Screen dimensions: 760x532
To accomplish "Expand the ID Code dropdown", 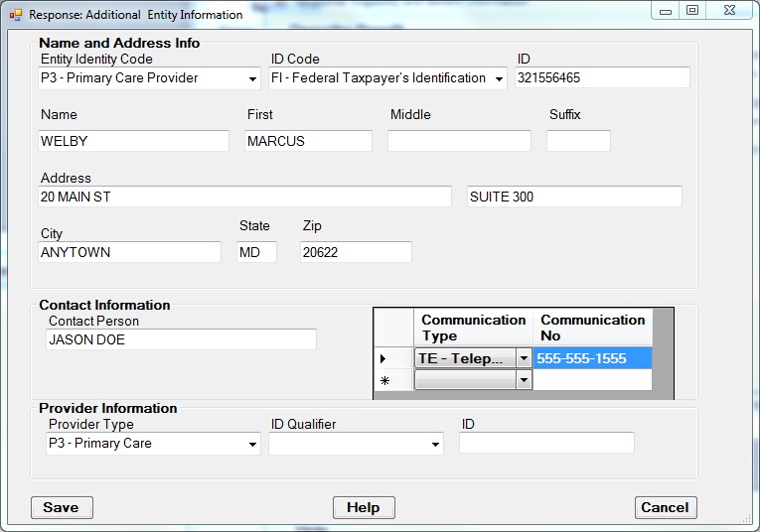I will pos(499,78).
